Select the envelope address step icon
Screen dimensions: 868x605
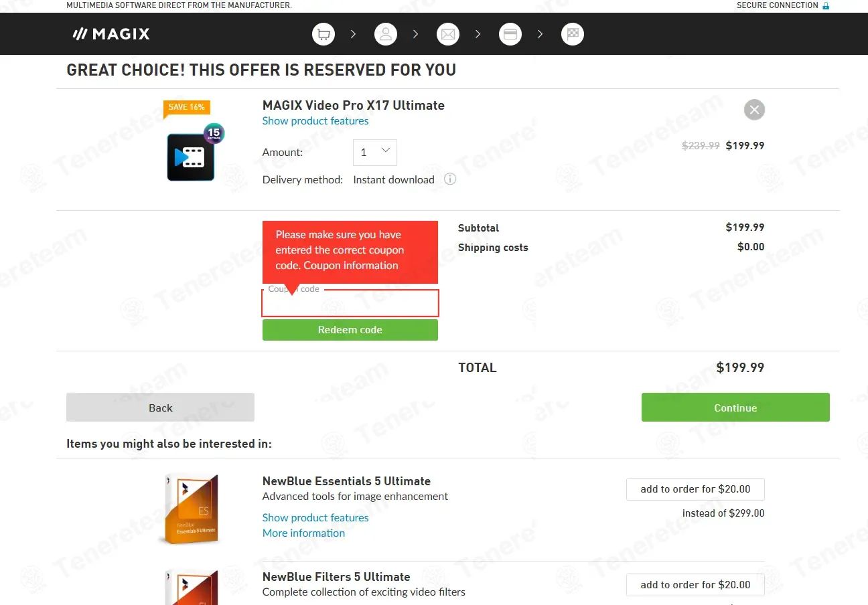coord(448,34)
